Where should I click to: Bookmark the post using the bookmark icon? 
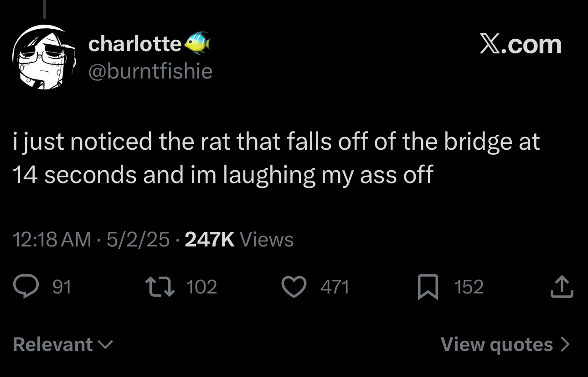point(428,288)
